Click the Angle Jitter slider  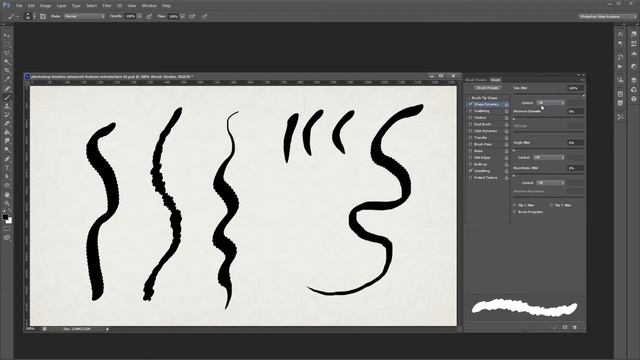(548, 149)
